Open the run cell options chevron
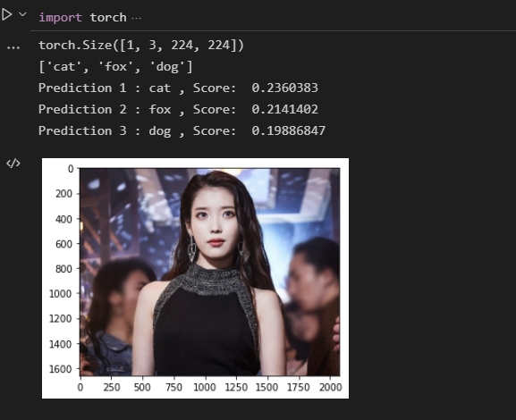Viewport: 516px width, 420px height. pos(22,14)
